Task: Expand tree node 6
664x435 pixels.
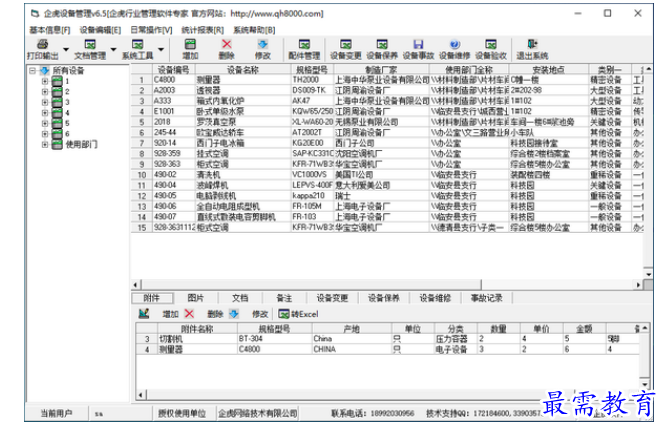Action: (44, 134)
